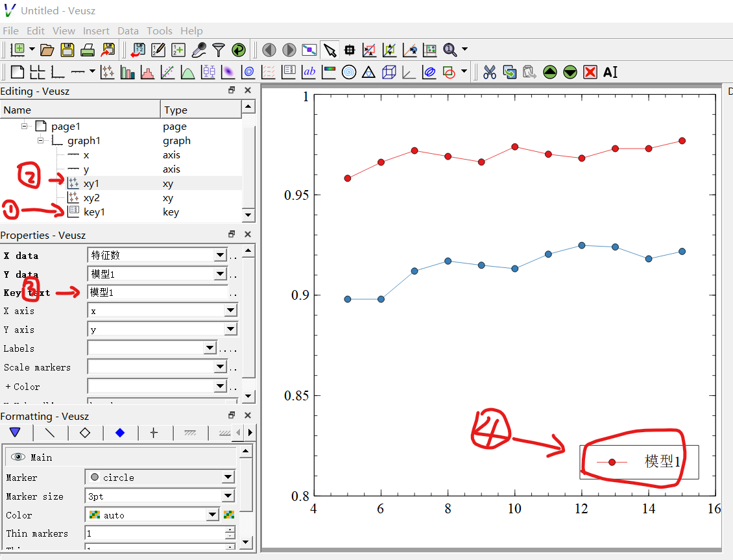
Task: Delete selected widget with red X icon
Action: [590, 72]
